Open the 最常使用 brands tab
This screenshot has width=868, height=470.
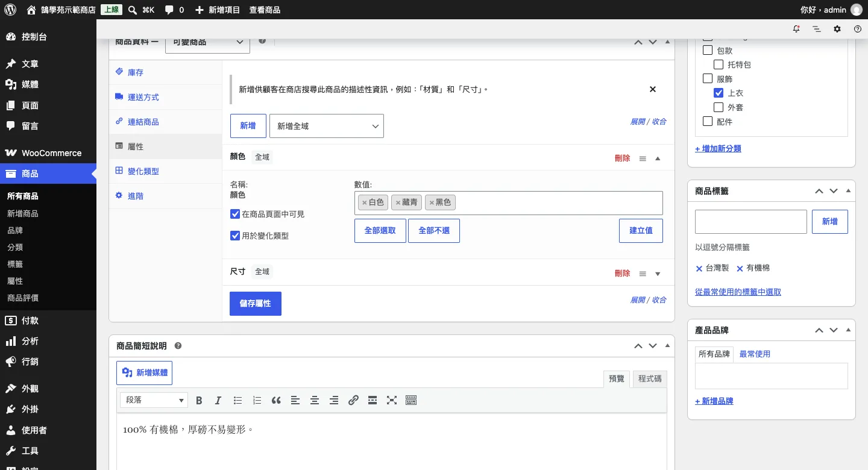tap(755, 354)
